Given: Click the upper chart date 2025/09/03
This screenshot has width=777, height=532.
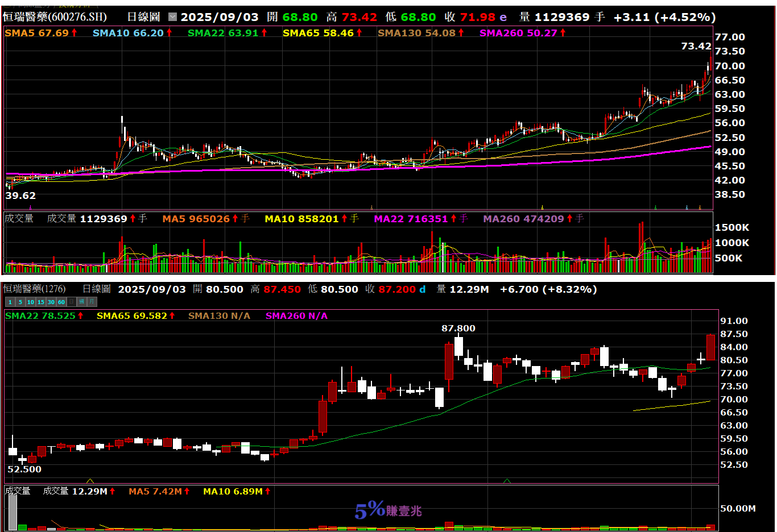Looking at the screenshot, I should [x=220, y=17].
